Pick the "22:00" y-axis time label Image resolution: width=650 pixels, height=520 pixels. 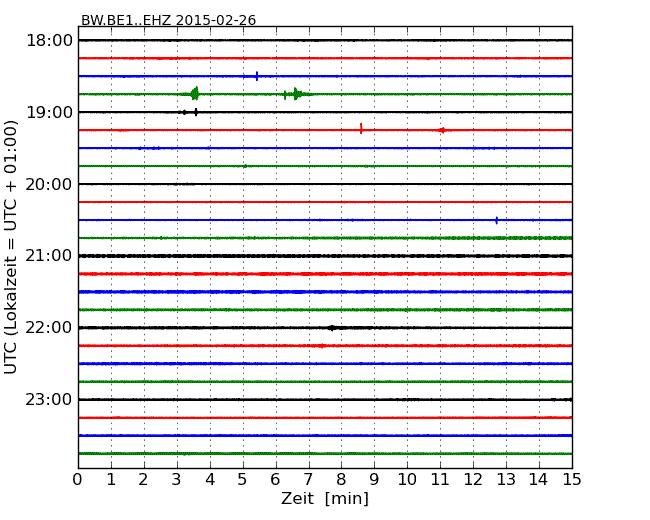[x=49, y=328]
